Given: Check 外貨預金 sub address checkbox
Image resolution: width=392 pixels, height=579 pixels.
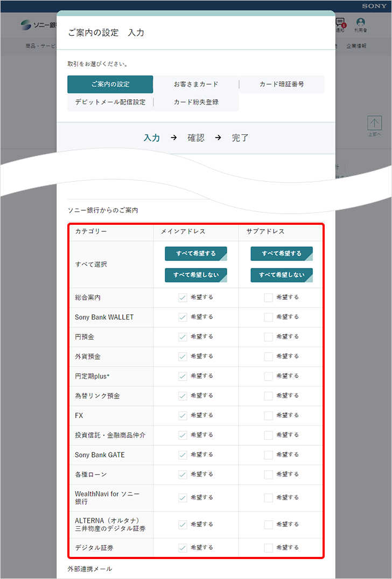Looking at the screenshot, I should (x=269, y=356).
